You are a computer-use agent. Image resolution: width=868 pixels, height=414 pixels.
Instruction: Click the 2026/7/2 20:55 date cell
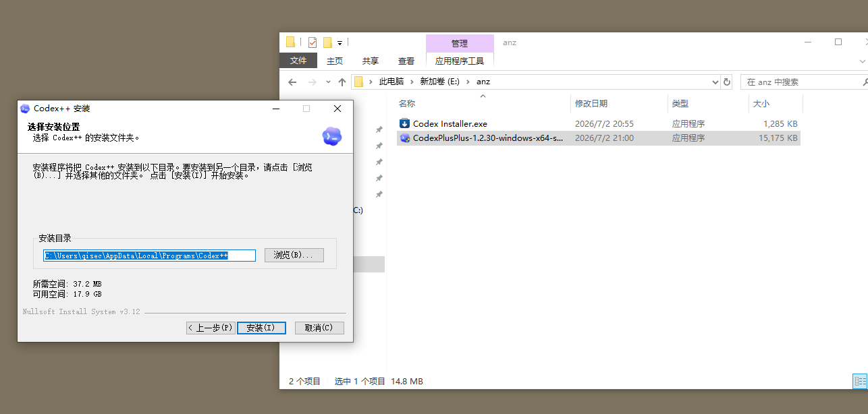[604, 123]
